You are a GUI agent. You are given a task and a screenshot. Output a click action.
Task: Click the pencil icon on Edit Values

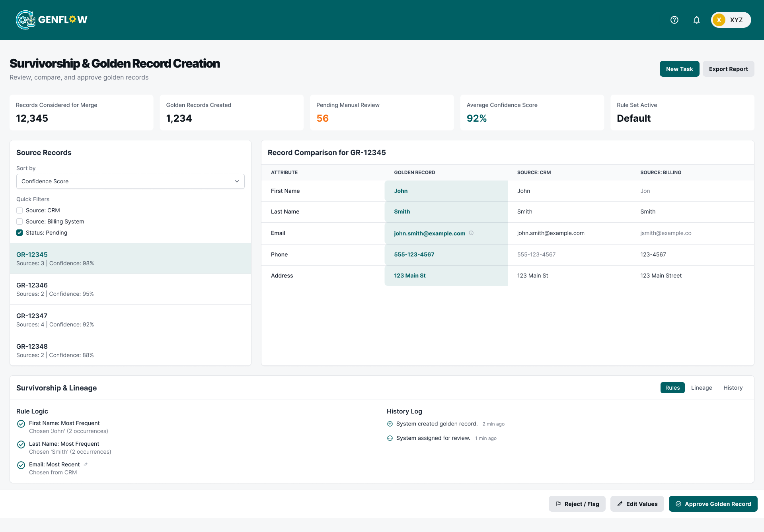coord(620,504)
